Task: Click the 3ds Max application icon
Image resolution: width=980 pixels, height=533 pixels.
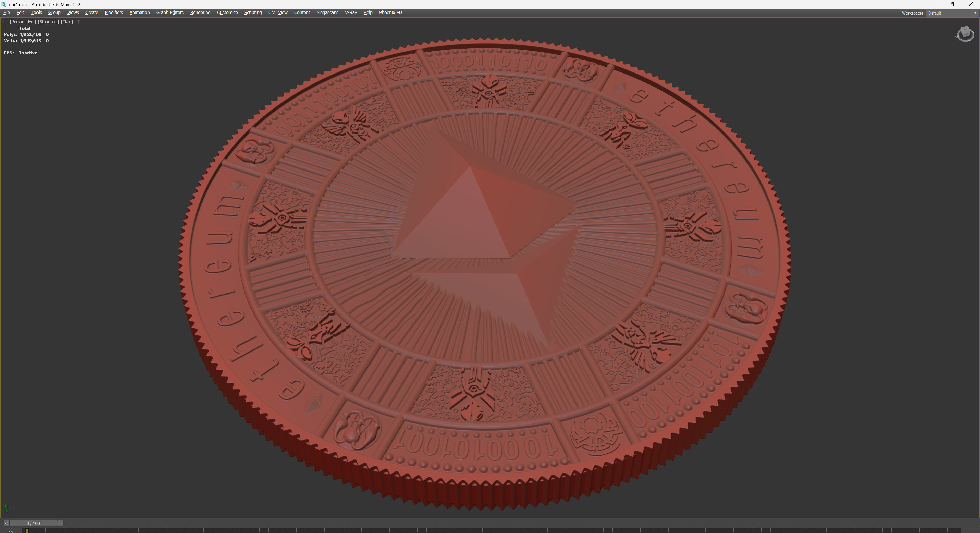Action: coord(3,4)
